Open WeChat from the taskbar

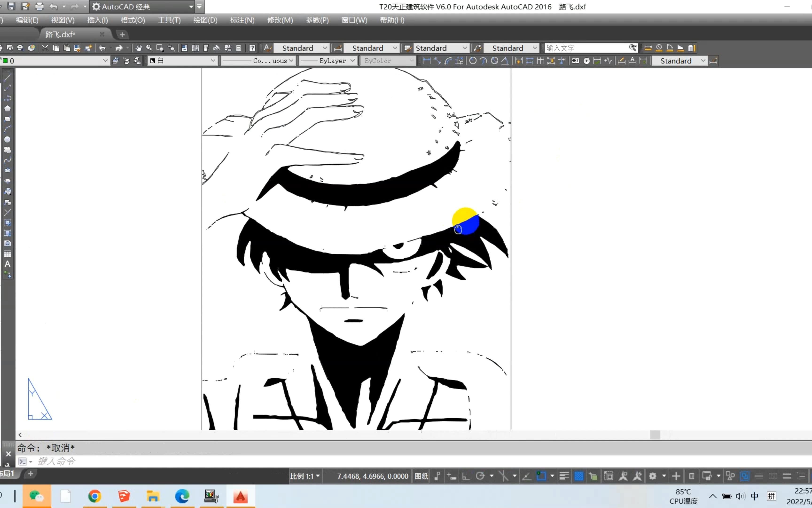[37, 496]
